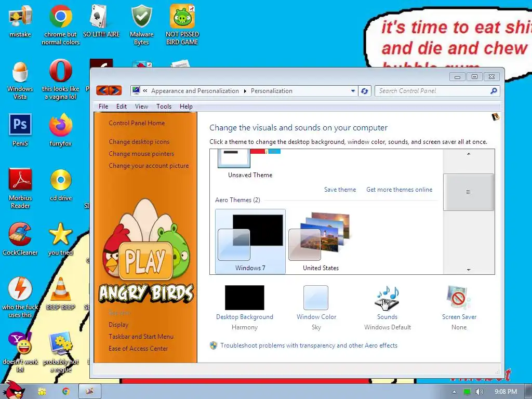Refresh the Control Panel address bar

coord(365,91)
